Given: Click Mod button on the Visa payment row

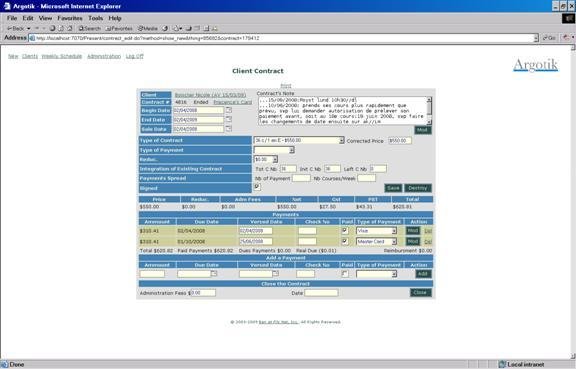Looking at the screenshot, I should point(413,230).
